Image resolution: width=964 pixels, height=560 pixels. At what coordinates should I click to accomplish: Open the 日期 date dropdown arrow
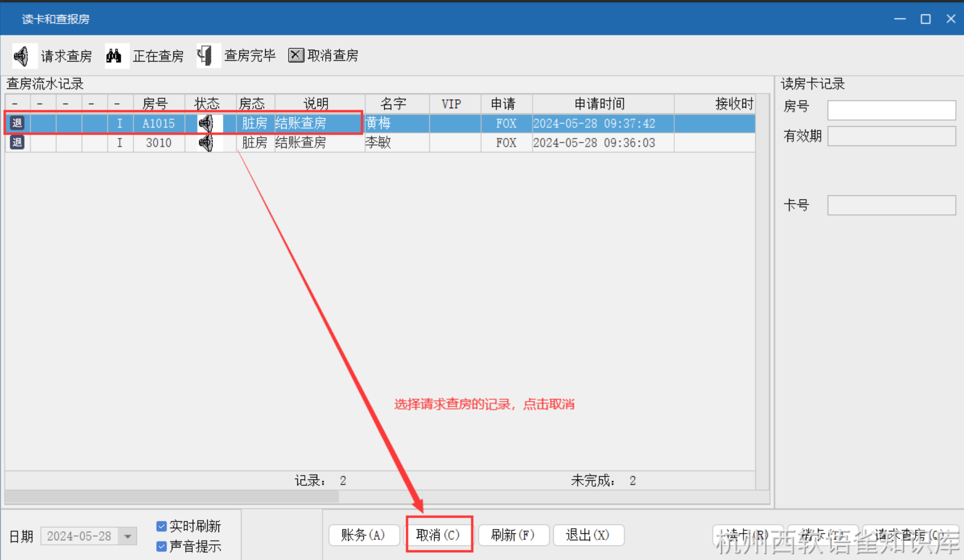(128, 536)
